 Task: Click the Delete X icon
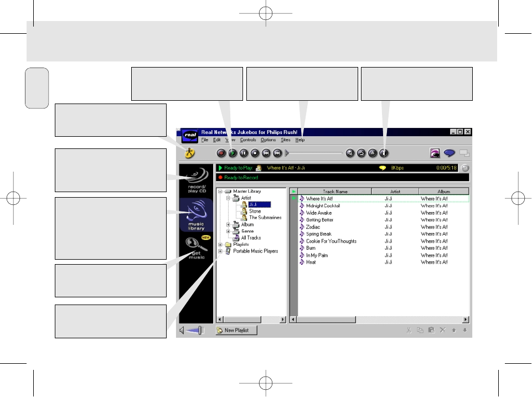click(442, 330)
